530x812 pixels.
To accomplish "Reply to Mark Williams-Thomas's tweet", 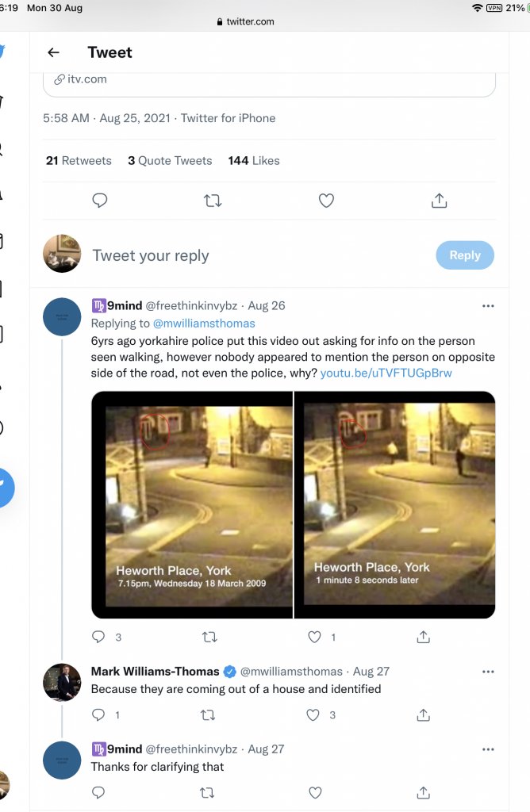I will point(99,714).
